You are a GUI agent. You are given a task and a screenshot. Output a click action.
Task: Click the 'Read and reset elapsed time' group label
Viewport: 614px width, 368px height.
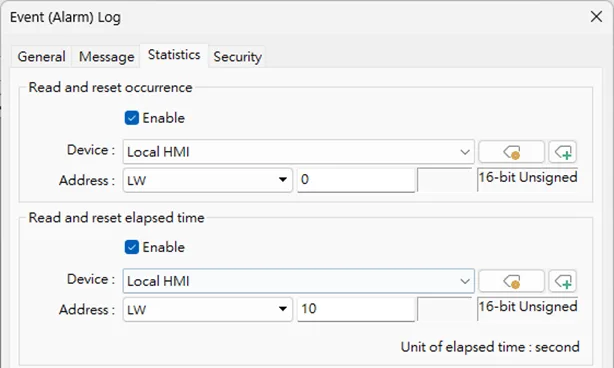click(x=116, y=218)
